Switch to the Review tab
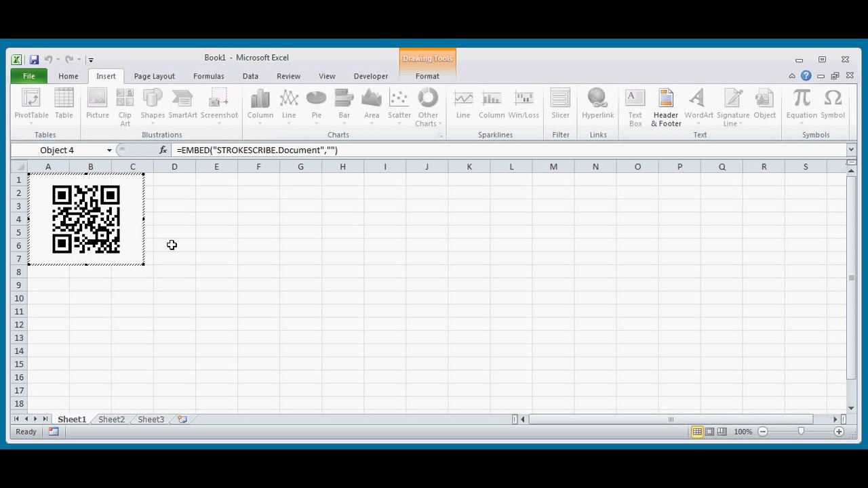Viewport: 868px width, 488px height. click(288, 76)
